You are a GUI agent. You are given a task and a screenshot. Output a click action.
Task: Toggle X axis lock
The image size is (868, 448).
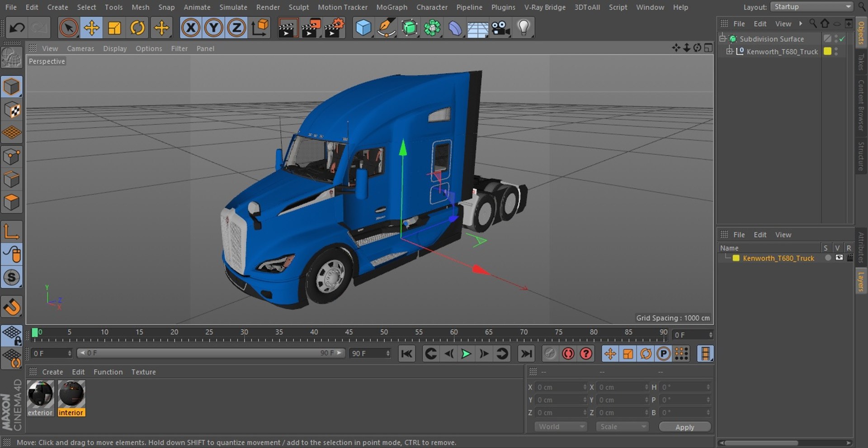click(191, 28)
